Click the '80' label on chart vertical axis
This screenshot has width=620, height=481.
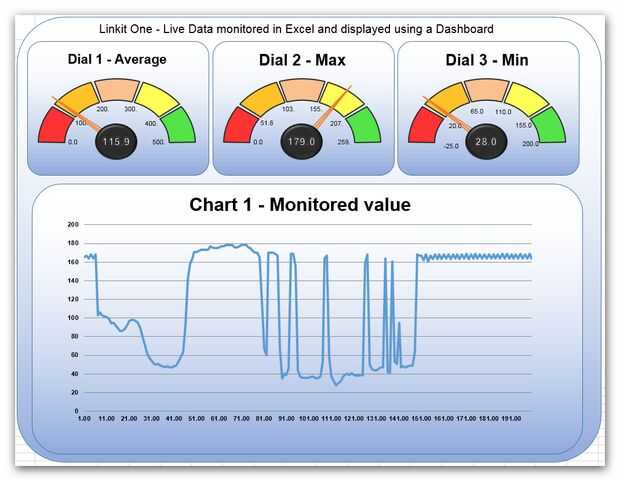75,336
